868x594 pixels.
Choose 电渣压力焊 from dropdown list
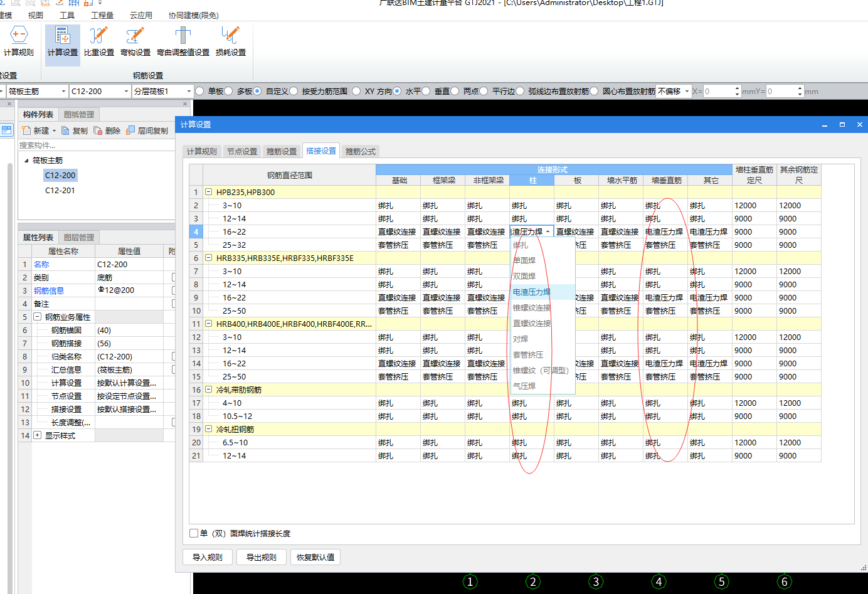click(542, 292)
